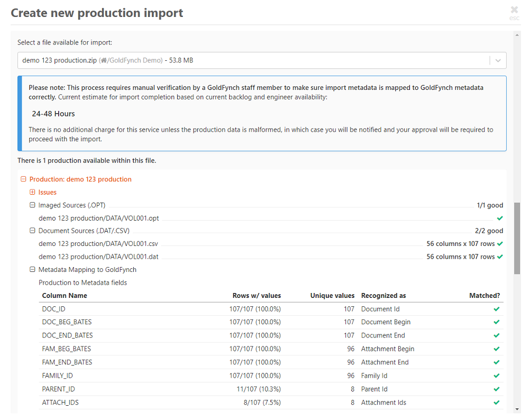The width and height of the screenshot is (529, 420).
Task: Click Matched checkmark for FAM_END_BATES
Action: [x=496, y=362]
